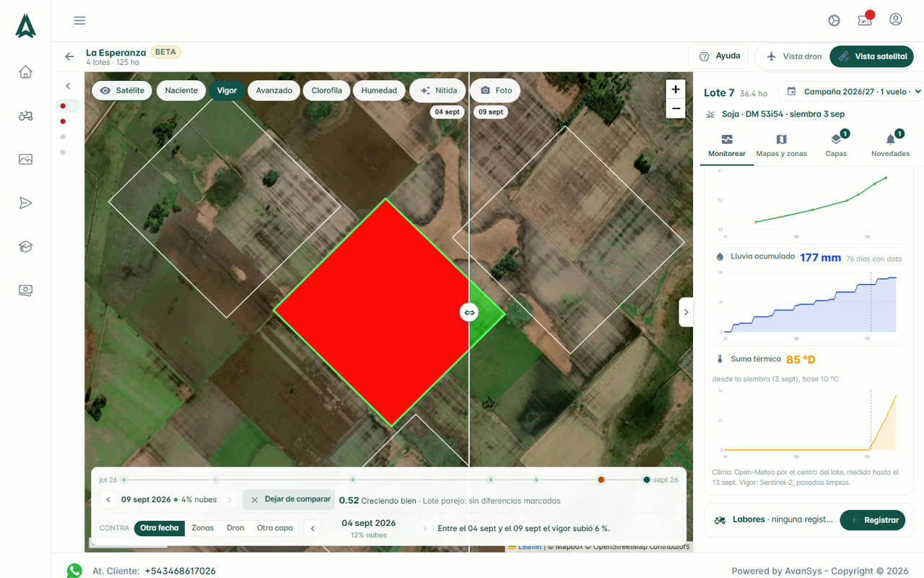Enable the Nítida enhancement
924x578 pixels.
[438, 90]
